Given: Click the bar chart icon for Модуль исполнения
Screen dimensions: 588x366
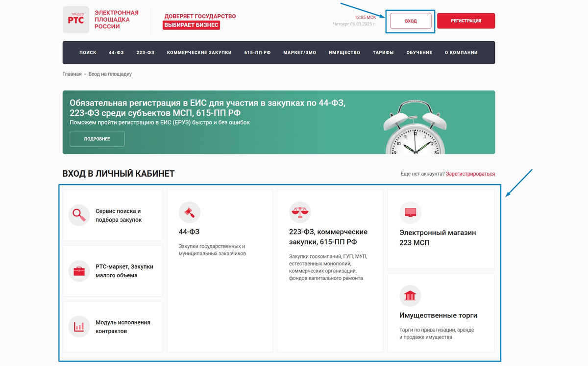Looking at the screenshot, I should pos(79,326).
